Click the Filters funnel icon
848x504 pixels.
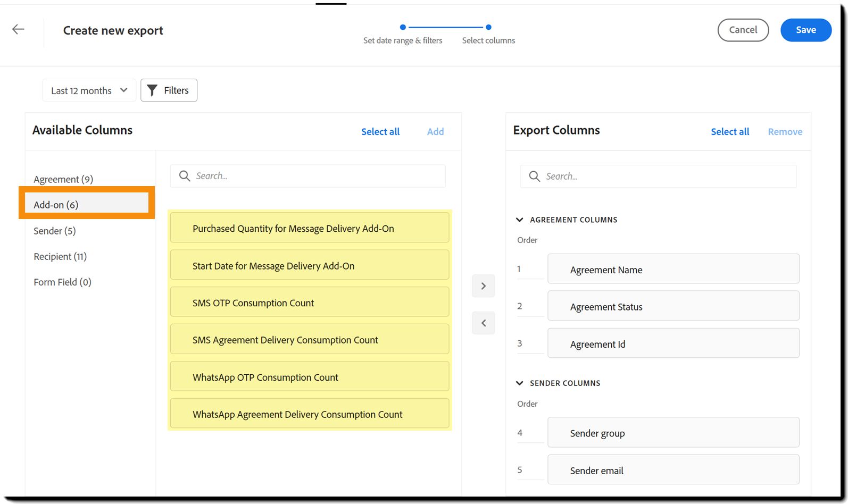152,90
